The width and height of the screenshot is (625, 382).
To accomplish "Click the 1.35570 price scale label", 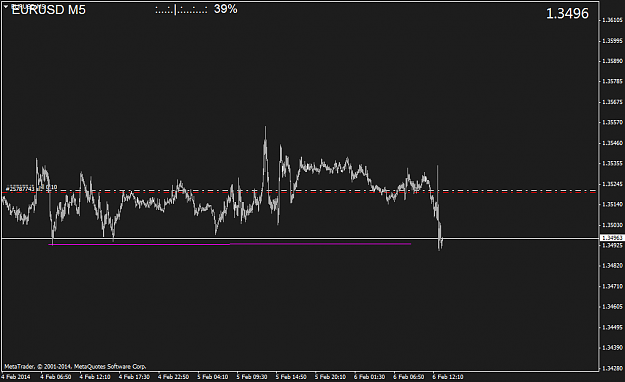I will (x=612, y=122).
